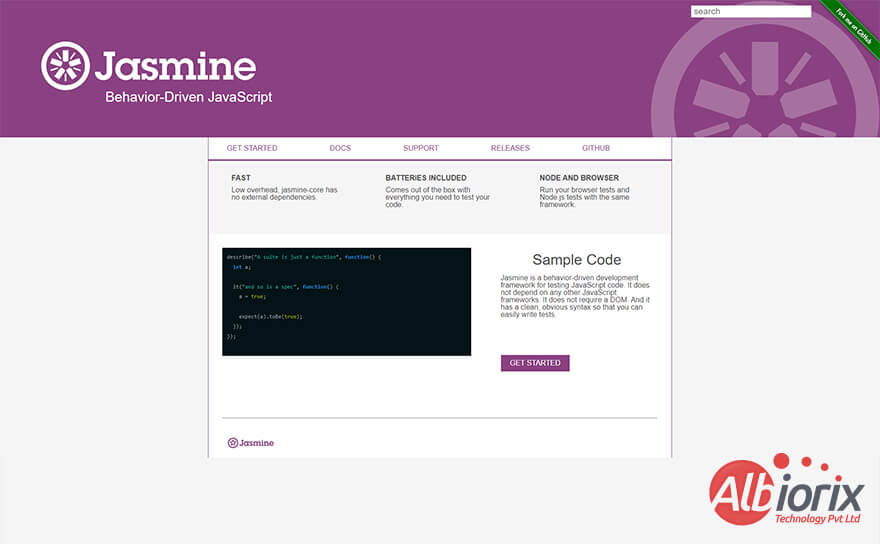Click the Batteries Included feature heading
The image size is (880, 544).
pos(426,178)
